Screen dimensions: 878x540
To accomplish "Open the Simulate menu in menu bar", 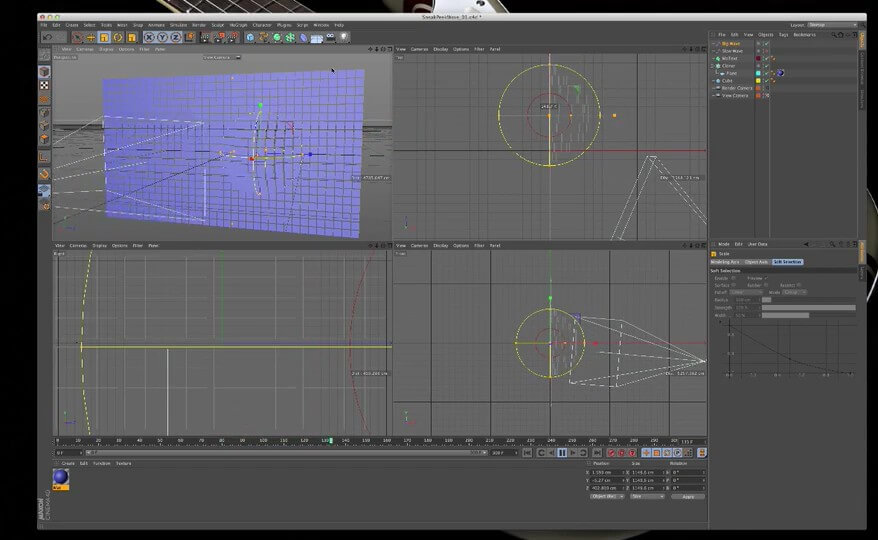I will 178,24.
